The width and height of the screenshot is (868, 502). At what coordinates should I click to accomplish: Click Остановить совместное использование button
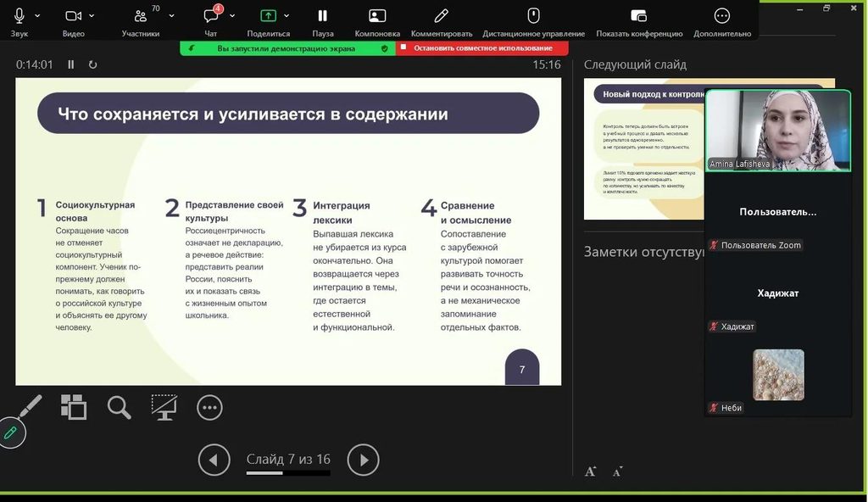pyautogui.click(x=482, y=48)
